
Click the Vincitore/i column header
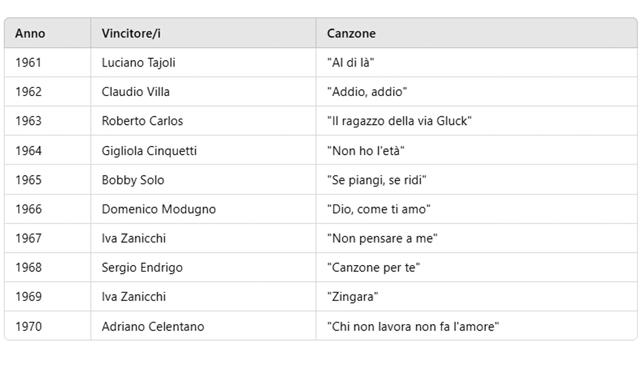click(203, 33)
